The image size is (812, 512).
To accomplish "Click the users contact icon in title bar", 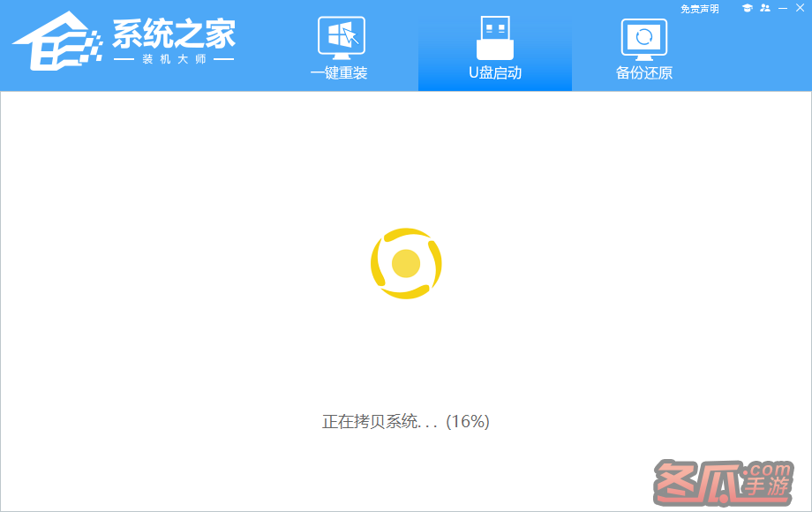I will coord(765,8).
